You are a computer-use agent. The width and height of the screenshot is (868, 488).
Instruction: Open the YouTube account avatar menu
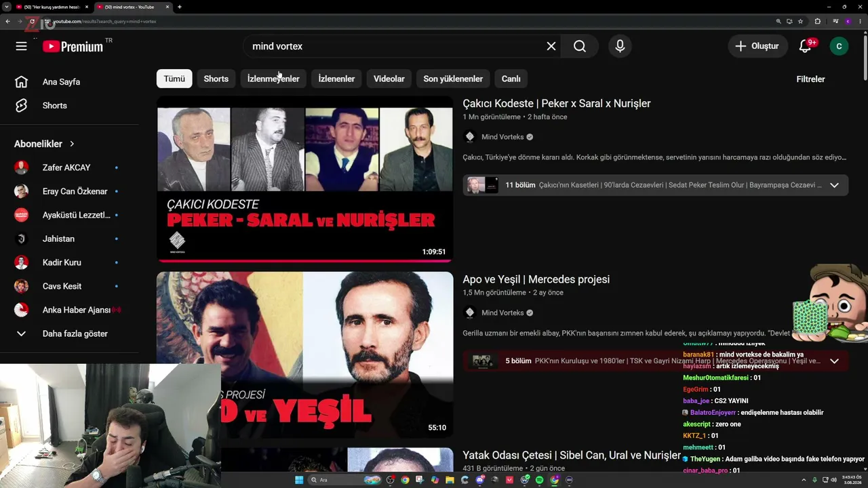pos(839,46)
